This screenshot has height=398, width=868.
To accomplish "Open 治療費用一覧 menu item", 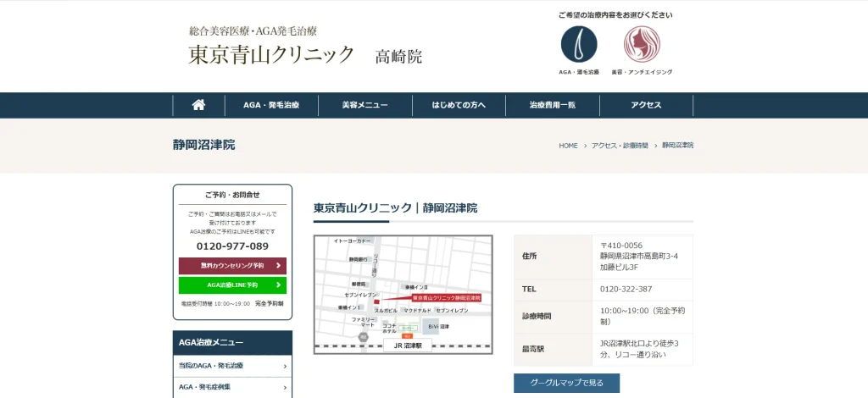I will click(x=553, y=105).
